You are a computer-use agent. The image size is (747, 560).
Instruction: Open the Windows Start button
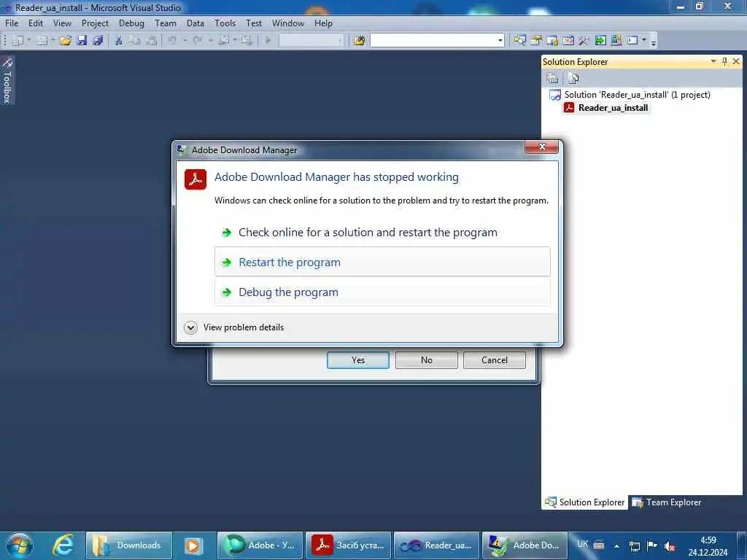point(20,545)
